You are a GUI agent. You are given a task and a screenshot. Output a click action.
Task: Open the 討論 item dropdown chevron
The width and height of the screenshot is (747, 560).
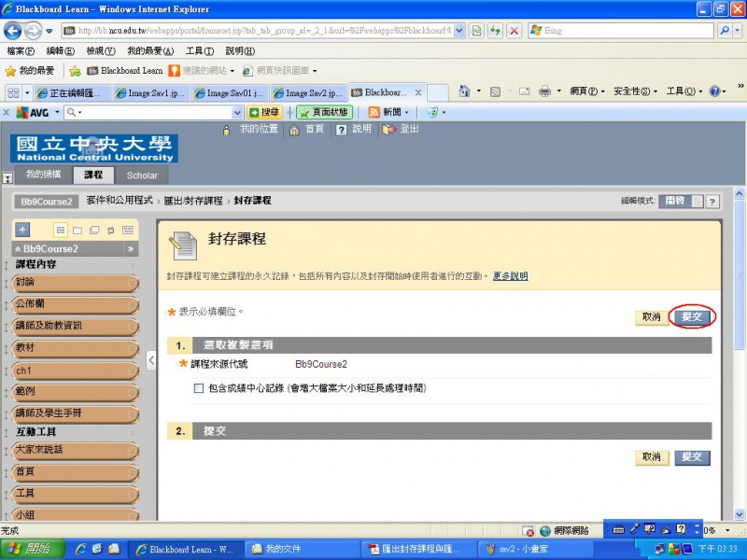pos(132,282)
